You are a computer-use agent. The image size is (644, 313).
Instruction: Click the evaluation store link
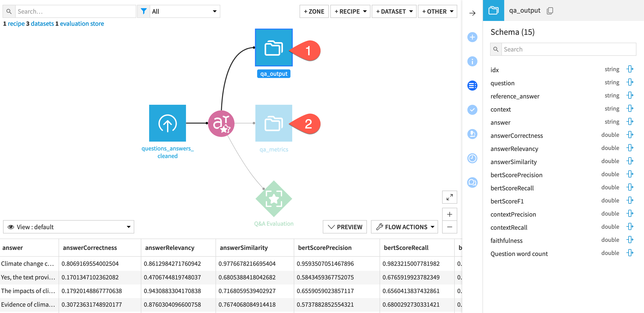(x=82, y=24)
